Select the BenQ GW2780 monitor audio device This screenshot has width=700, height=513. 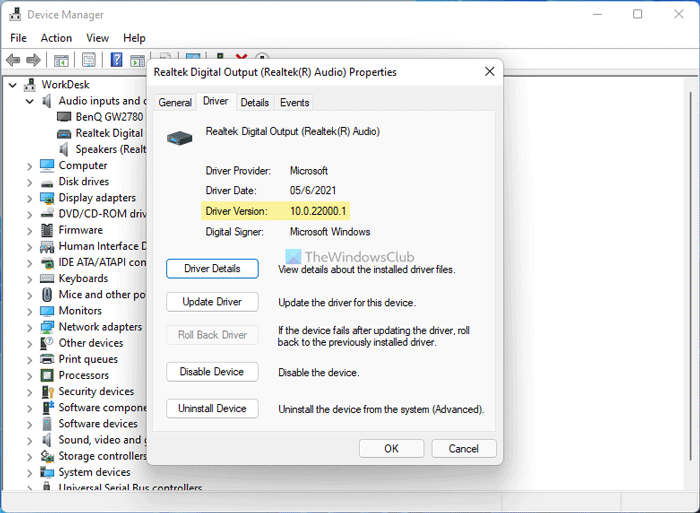(108, 117)
